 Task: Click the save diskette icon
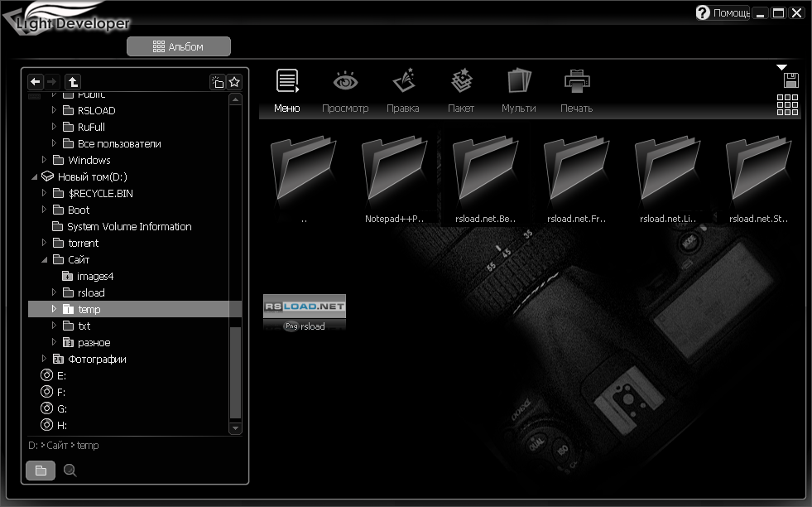click(790, 80)
